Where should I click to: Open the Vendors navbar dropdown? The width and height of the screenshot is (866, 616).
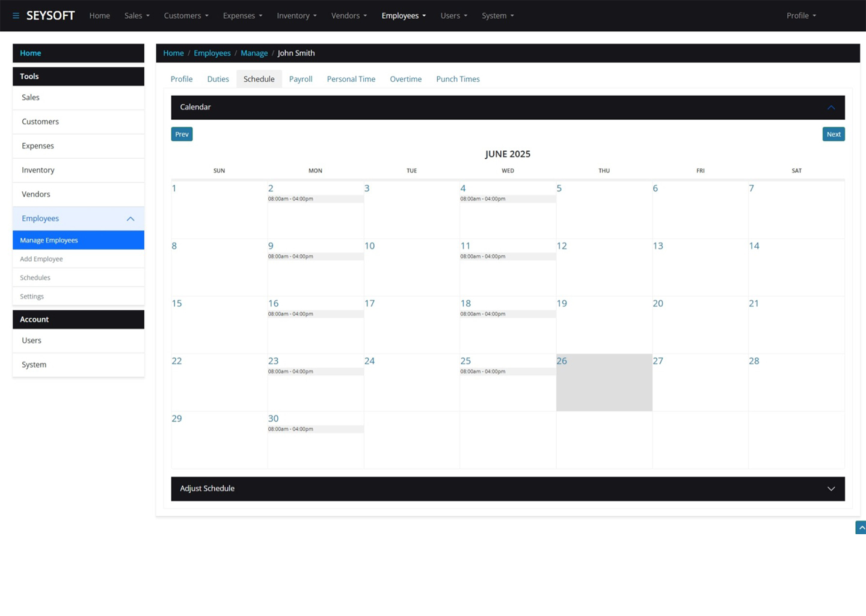pyautogui.click(x=349, y=16)
